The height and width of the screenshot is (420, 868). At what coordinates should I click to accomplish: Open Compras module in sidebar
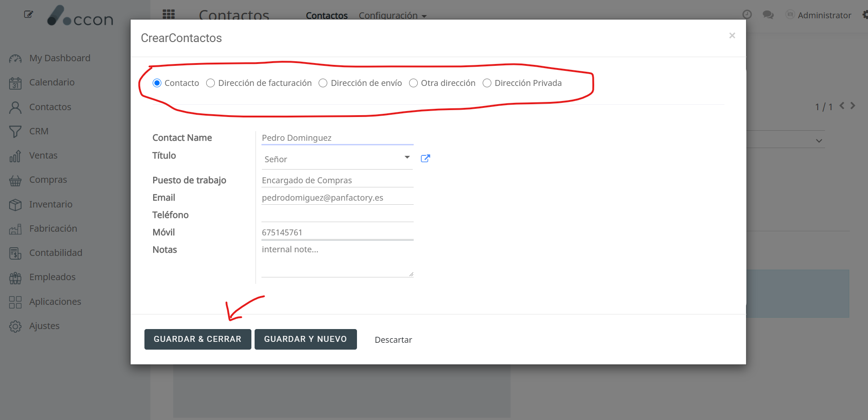tap(48, 180)
